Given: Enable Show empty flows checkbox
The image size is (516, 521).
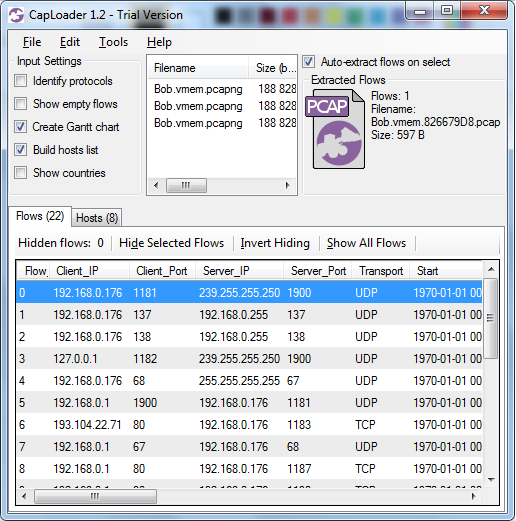Looking at the screenshot, I should click(x=21, y=104).
